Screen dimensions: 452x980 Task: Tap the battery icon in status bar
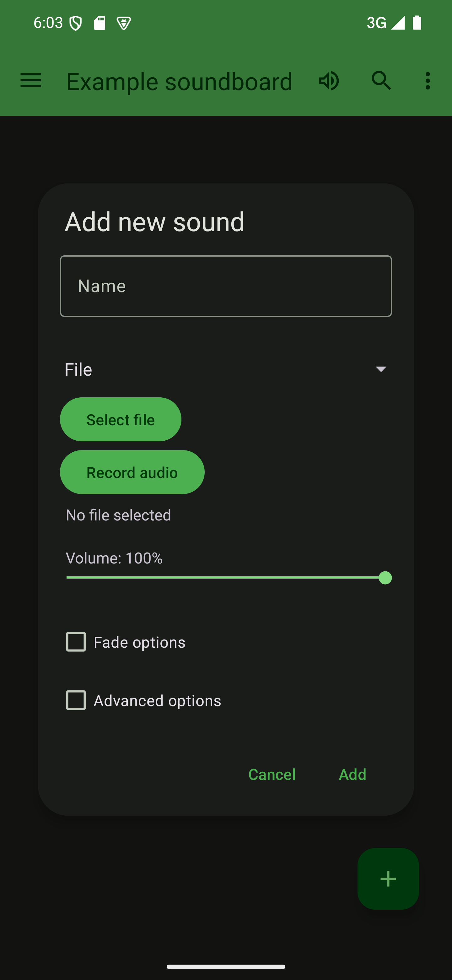click(417, 23)
